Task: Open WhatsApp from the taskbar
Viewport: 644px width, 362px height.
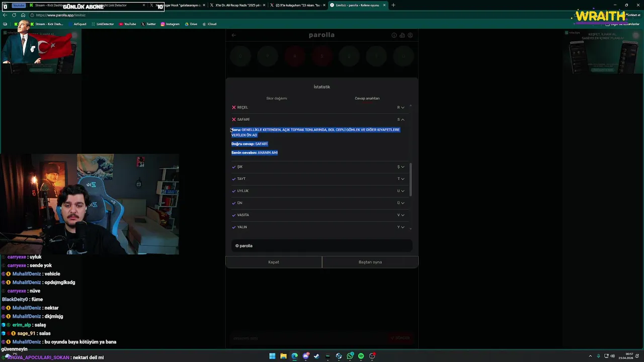Action: [x=350, y=356]
